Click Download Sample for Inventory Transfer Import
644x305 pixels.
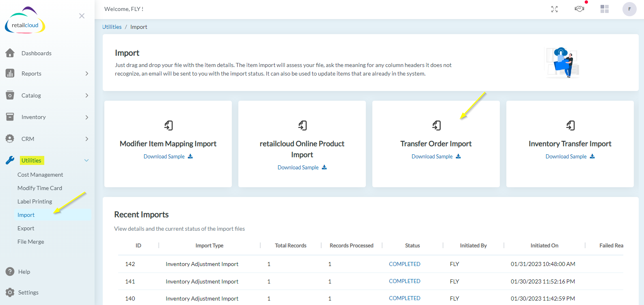(566, 156)
